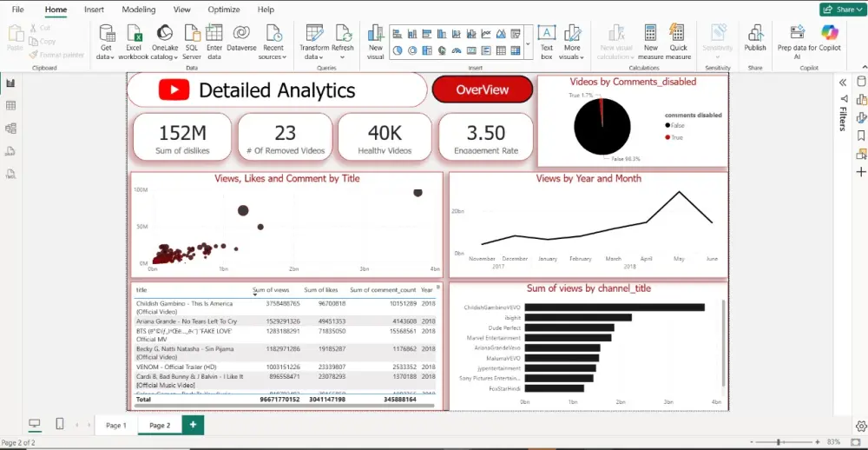Sort table by Sum of likes header
The image size is (868, 450).
pyautogui.click(x=321, y=290)
